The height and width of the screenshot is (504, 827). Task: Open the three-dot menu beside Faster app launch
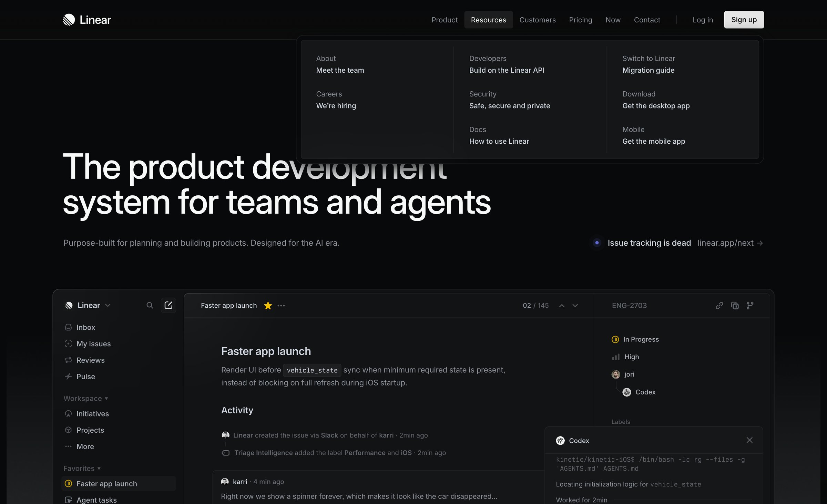[281, 306]
